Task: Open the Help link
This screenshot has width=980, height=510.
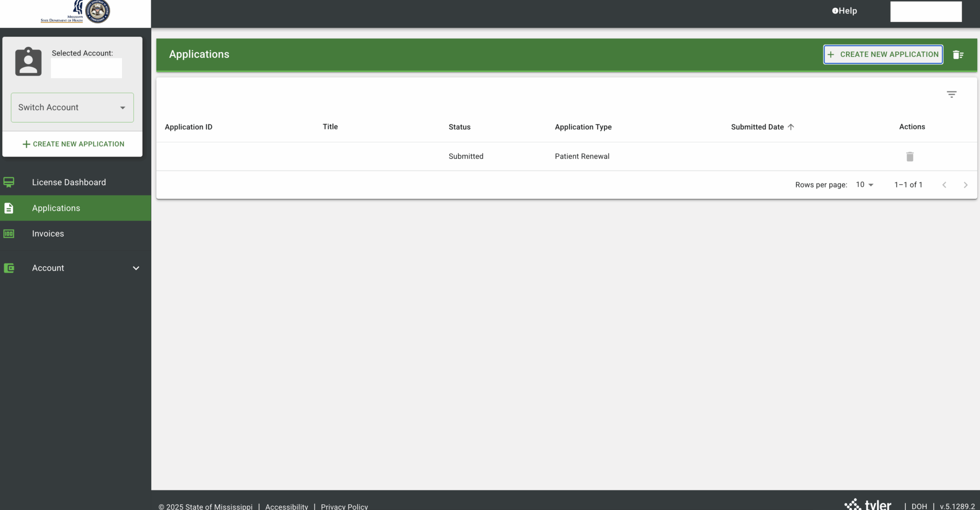Action: click(x=845, y=11)
